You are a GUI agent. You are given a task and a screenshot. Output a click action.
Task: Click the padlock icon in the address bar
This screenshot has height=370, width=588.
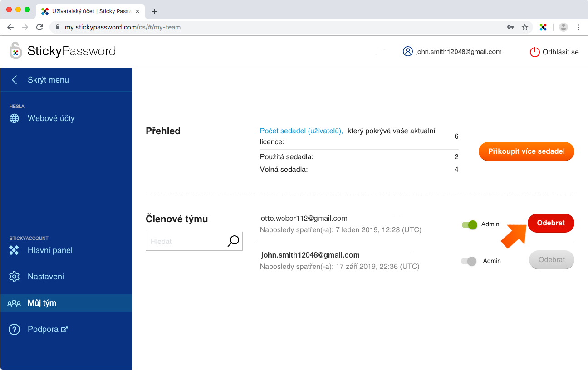(58, 27)
